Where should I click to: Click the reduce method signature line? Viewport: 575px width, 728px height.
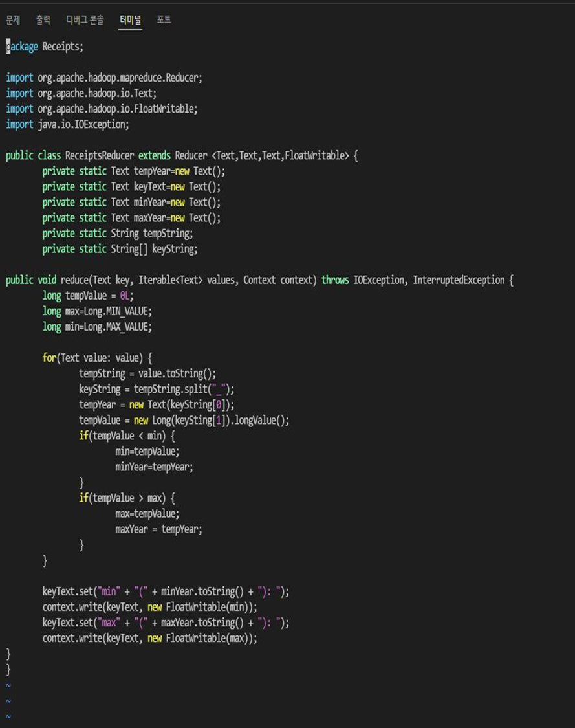click(260, 280)
